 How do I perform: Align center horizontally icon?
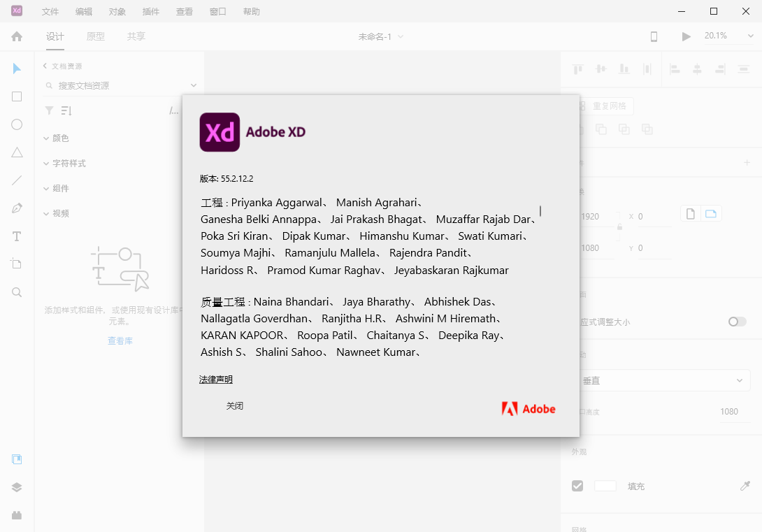coord(698,69)
